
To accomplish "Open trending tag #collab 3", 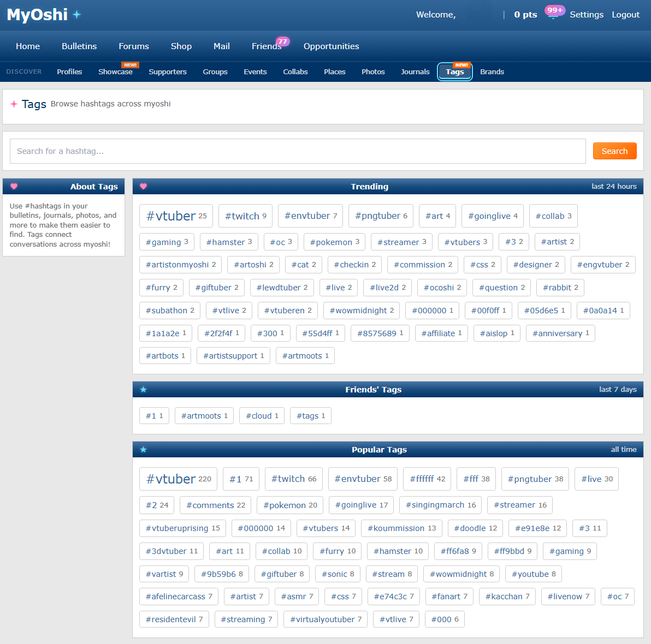I will (x=553, y=216).
